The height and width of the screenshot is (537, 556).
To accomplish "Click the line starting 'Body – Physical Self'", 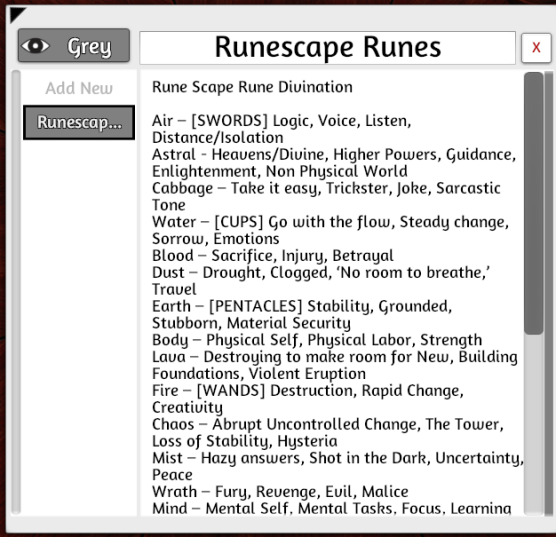I will point(317,340).
